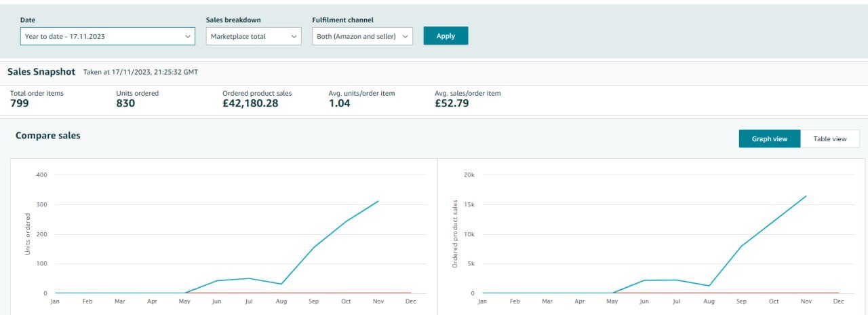Screen dimensions: 868x315
Task: Click the November peak on Units ordered chart
Action: (x=378, y=201)
